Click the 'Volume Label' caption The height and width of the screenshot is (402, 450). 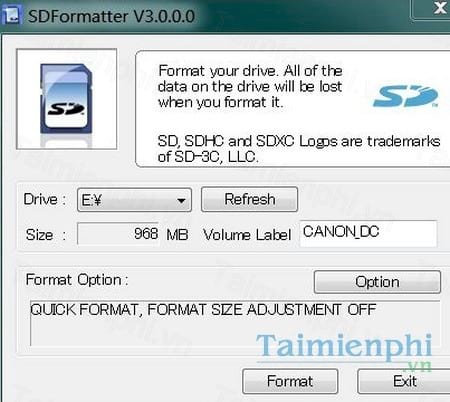247,235
